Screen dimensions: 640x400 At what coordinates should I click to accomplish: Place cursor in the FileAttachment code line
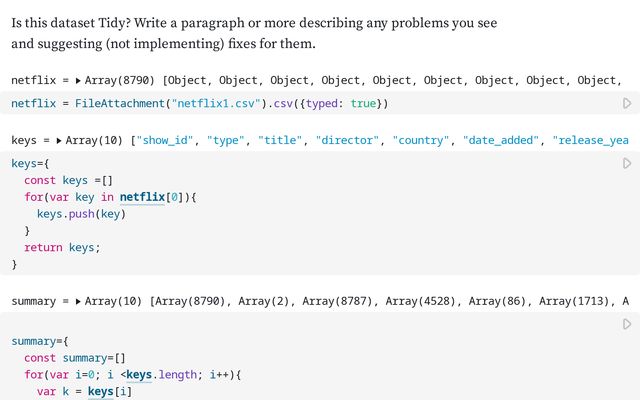click(200, 104)
